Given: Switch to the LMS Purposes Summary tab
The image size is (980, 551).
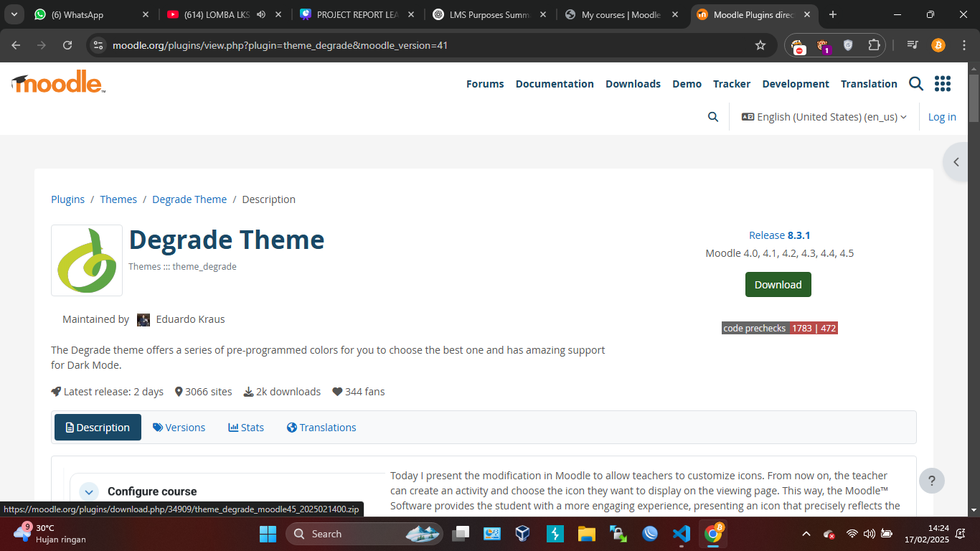Looking at the screenshot, I should tap(490, 14).
